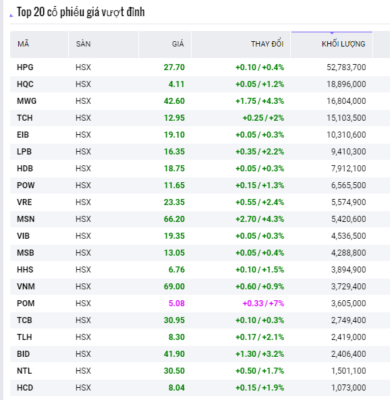Sort by THAY ĐỔI column header
The width and height of the screenshot is (390, 400).
point(267,44)
